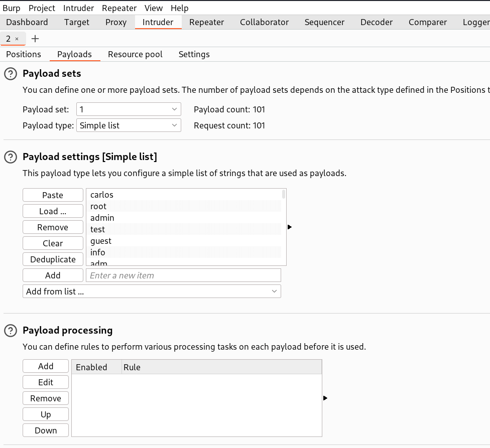Viewport: 490px width, 448px height.
Task: Add a new payload processing rule
Action: click(45, 366)
